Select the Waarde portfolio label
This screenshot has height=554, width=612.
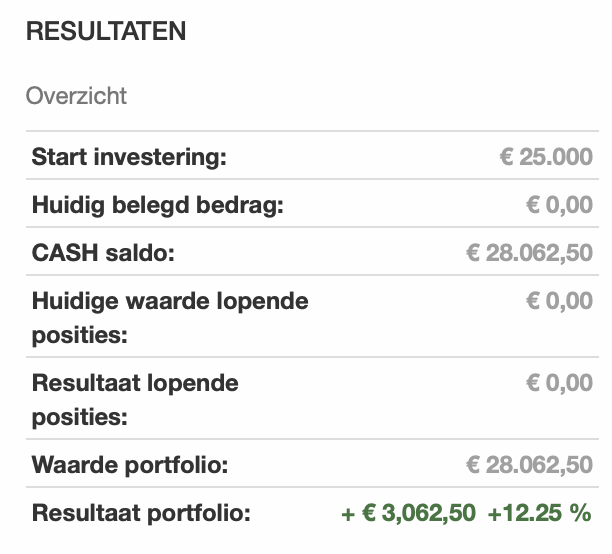tap(130, 465)
